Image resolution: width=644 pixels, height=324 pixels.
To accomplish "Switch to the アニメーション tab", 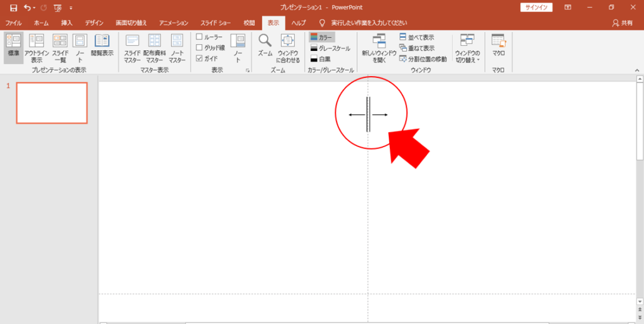I will (x=175, y=23).
